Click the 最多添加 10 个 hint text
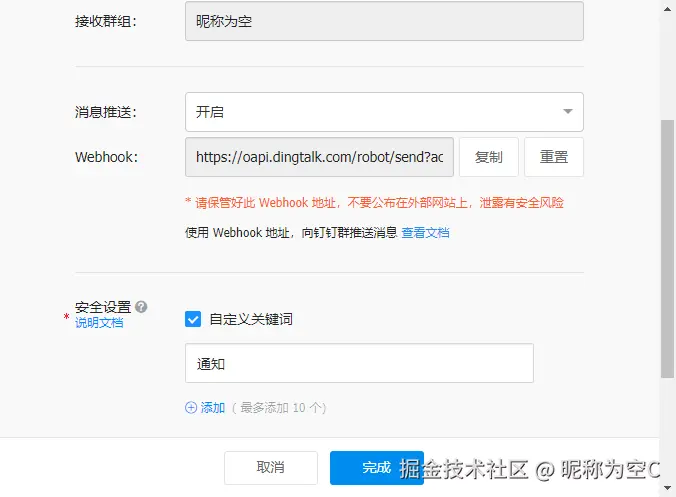The image size is (676, 497). point(279,408)
